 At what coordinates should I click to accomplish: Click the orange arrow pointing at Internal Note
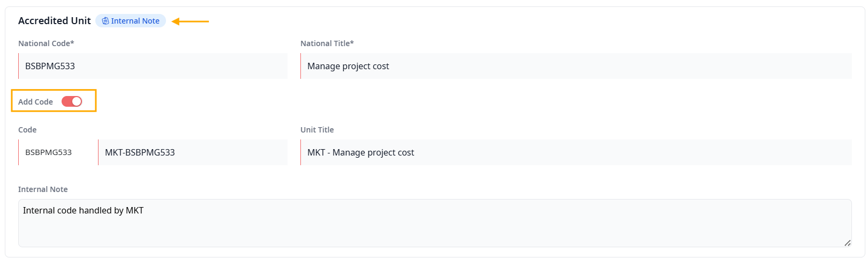pyautogui.click(x=190, y=21)
